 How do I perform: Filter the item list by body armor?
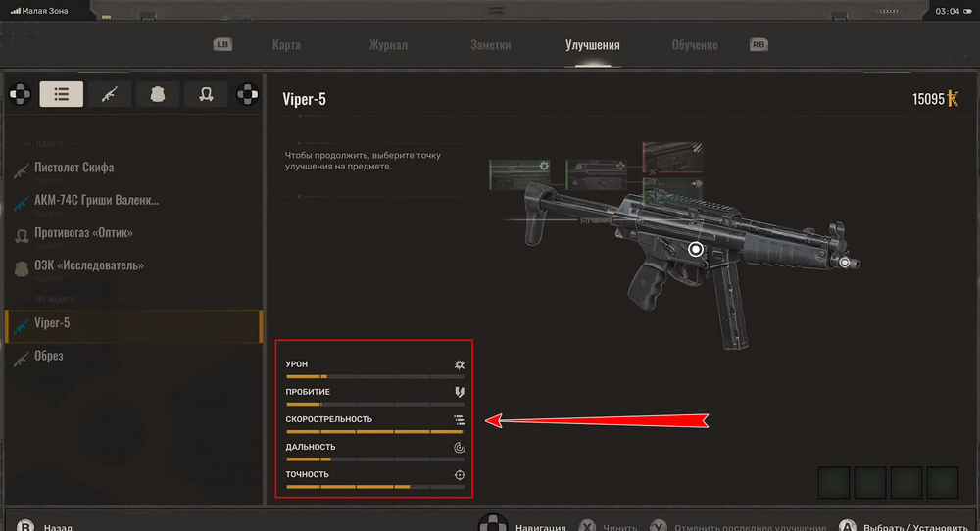tap(158, 94)
